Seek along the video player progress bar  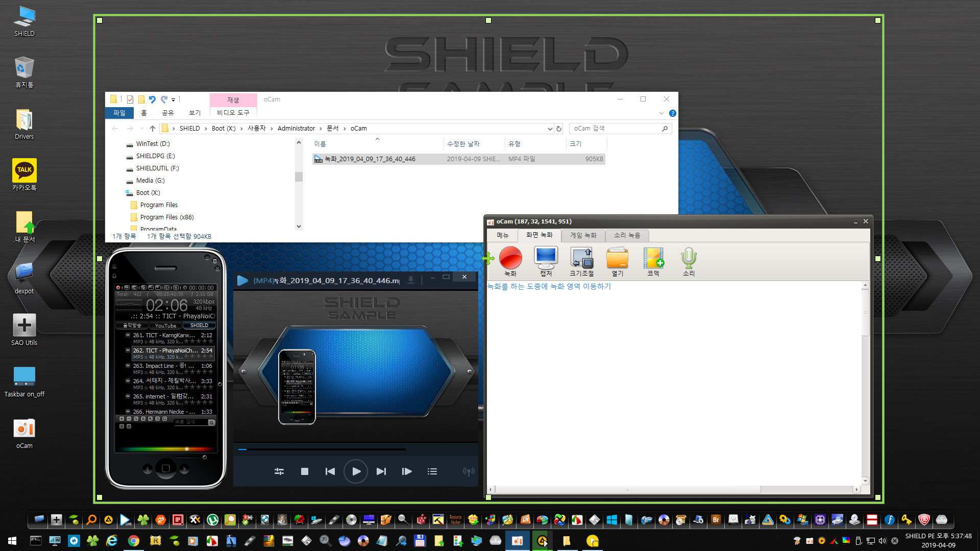tap(322, 449)
